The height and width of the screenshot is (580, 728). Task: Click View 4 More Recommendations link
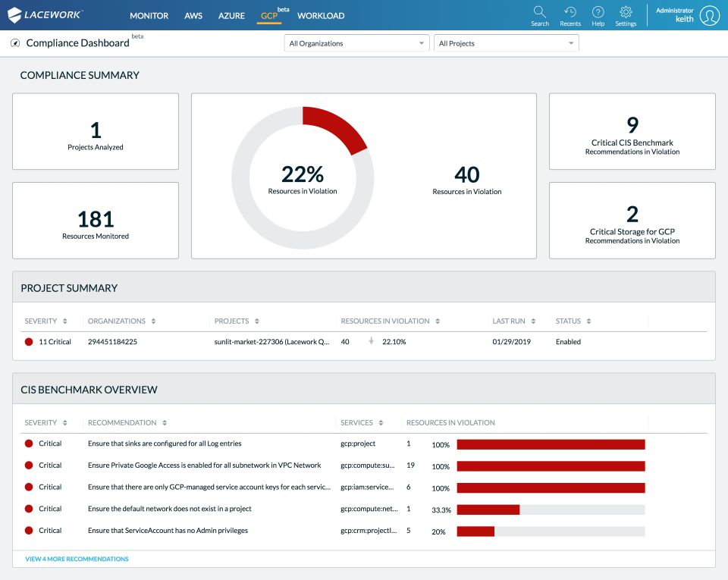tap(77, 559)
